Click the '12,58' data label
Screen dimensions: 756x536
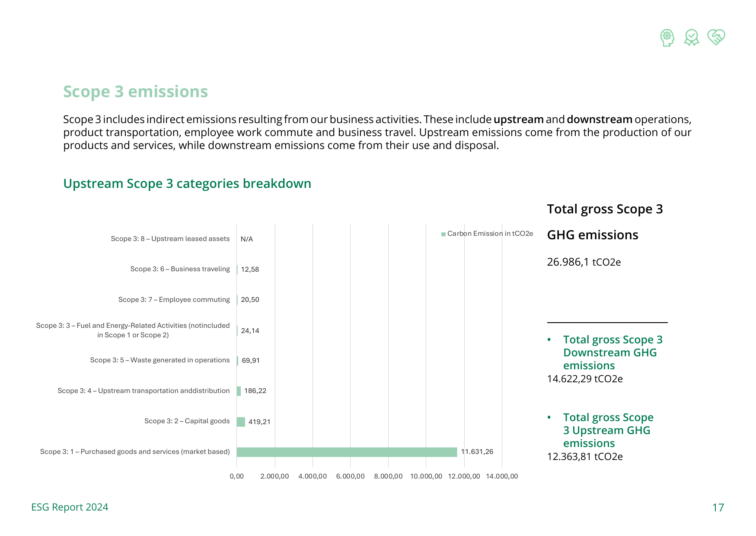(250, 270)
